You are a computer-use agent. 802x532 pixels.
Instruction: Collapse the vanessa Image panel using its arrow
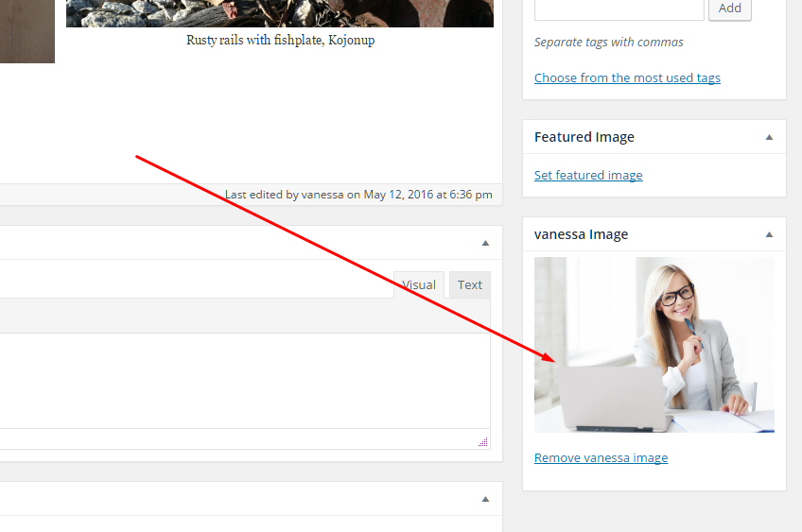pos(769,234)
